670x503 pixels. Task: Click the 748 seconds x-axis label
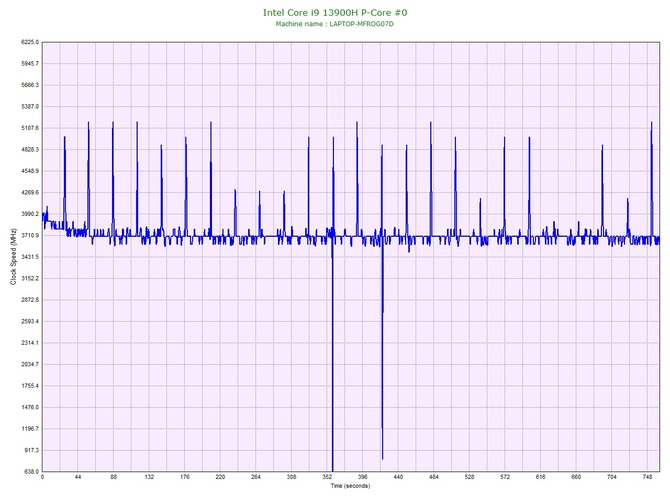647,477
